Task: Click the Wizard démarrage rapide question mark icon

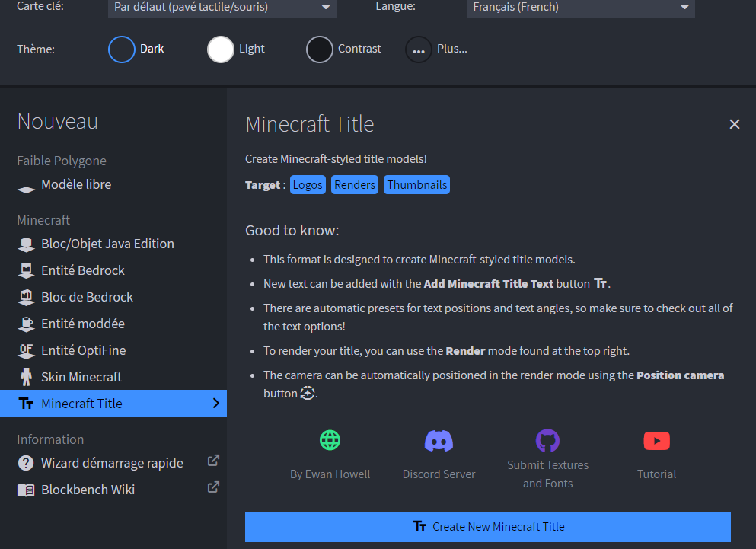Action: click(x=26, y=463)
